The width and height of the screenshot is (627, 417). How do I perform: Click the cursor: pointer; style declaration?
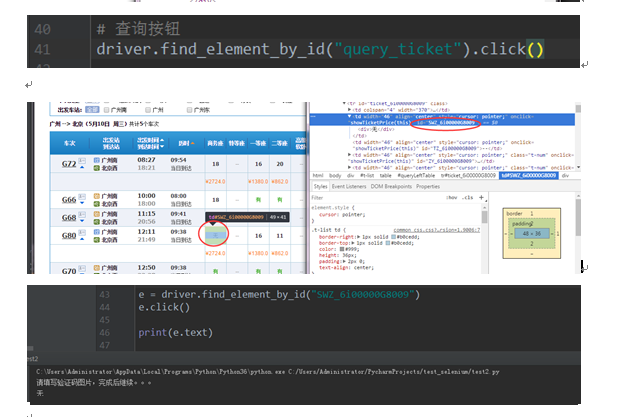pos(342,215)
